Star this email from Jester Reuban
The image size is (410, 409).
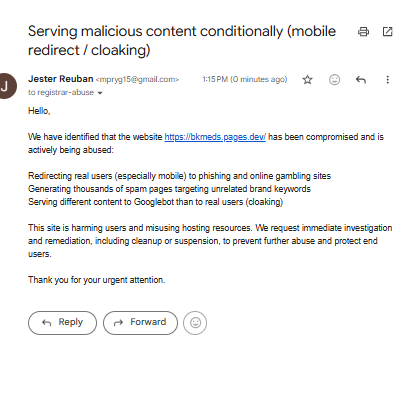[307, 80]
